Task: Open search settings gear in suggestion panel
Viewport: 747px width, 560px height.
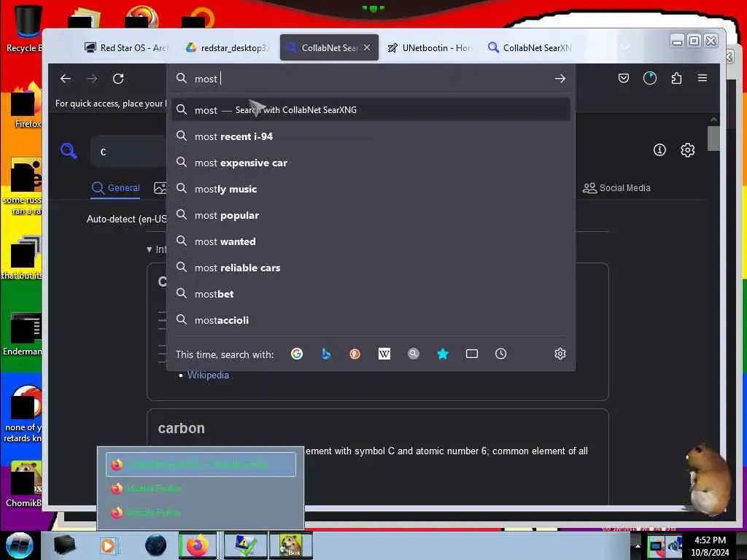Action: 560,354
